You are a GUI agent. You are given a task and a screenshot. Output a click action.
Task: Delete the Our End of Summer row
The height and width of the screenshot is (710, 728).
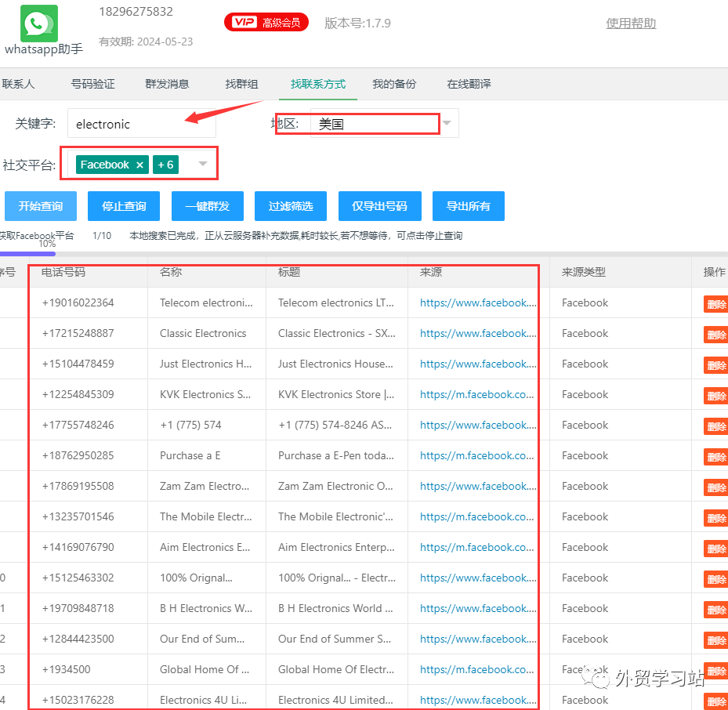[716, 641]
